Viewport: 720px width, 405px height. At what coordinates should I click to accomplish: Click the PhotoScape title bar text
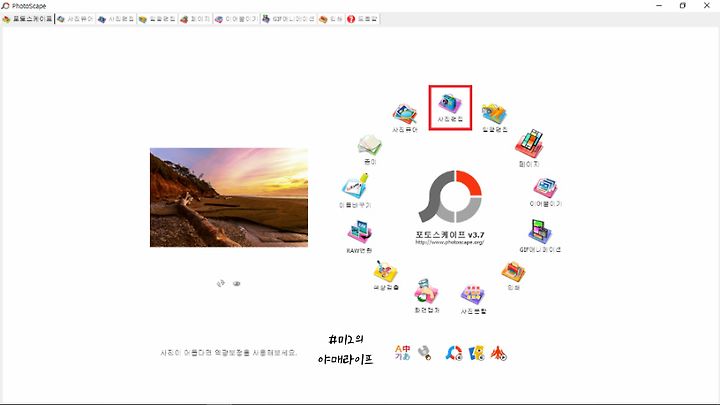(x=29, y=6)
